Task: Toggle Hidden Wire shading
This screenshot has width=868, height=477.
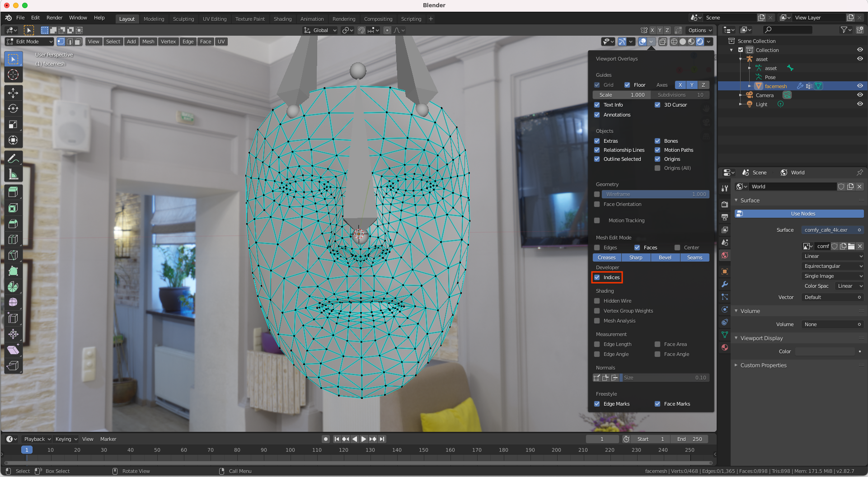Action: coord(597,301)
